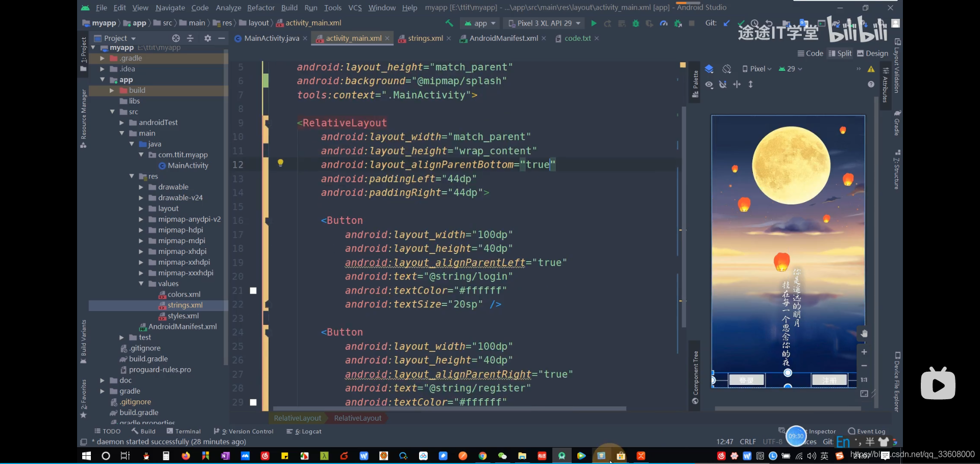Screen dimensions: 980x464
Task: Zoom in the preview with plus icon
Action: coord(864,352)
